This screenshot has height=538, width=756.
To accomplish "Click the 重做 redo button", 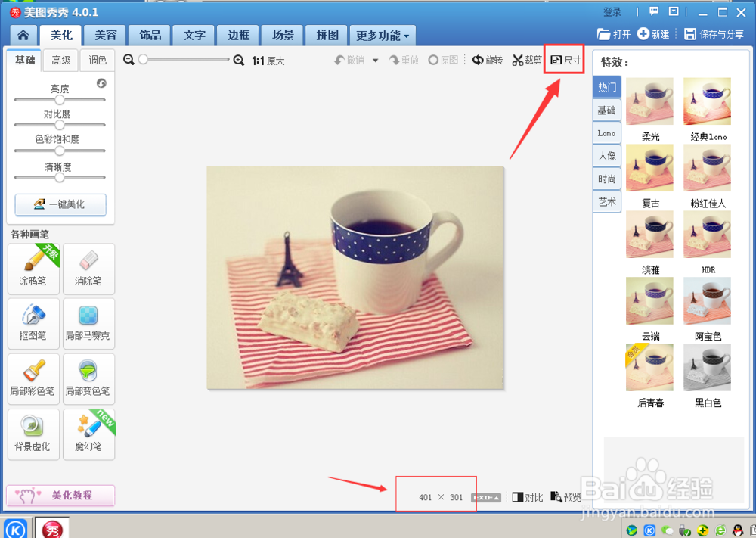I will (x=404, y=60).
